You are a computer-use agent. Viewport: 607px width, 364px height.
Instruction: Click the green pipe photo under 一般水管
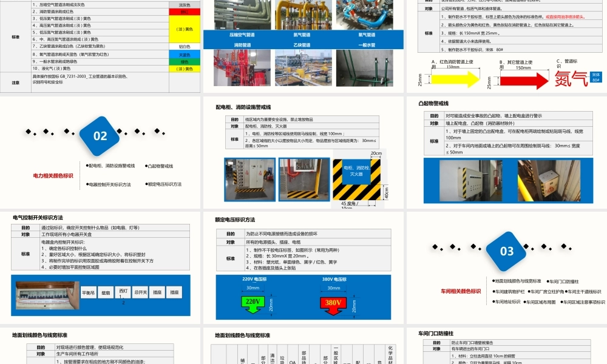pos(365,68)
